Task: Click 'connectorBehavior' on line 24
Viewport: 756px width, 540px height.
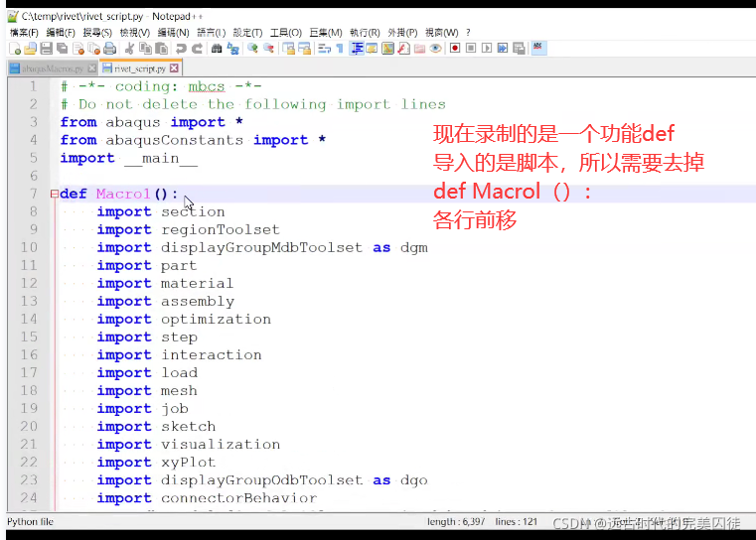Action: coord(238,498)
